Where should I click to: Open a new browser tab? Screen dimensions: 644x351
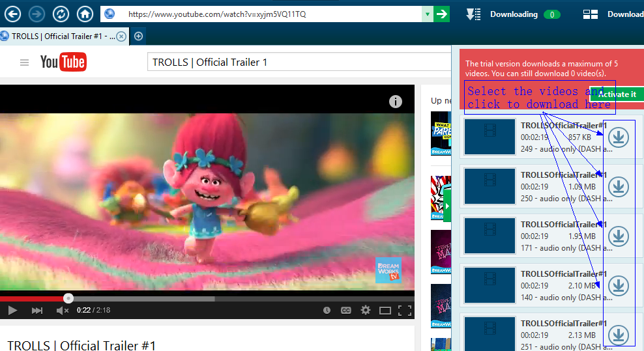(139, 36)
